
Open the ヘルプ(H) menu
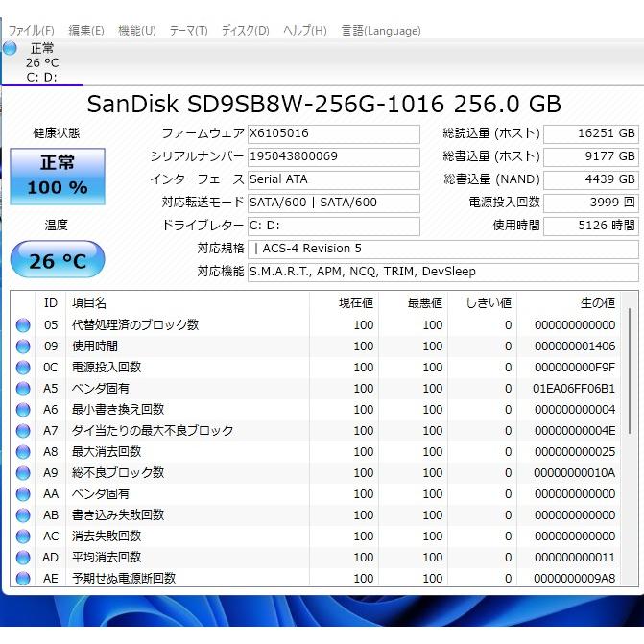tap(305, 31)
